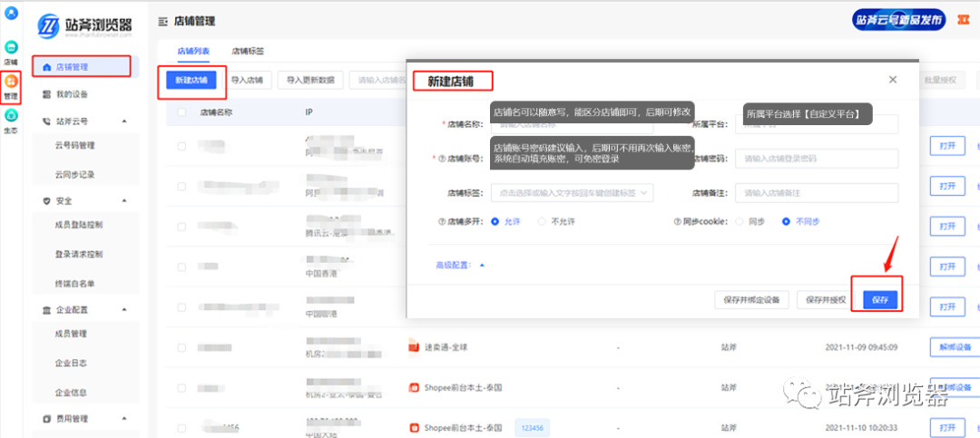Click the 保存并绑定设备 button
This screenshot has width=980, height=438.
coord(752,300)
